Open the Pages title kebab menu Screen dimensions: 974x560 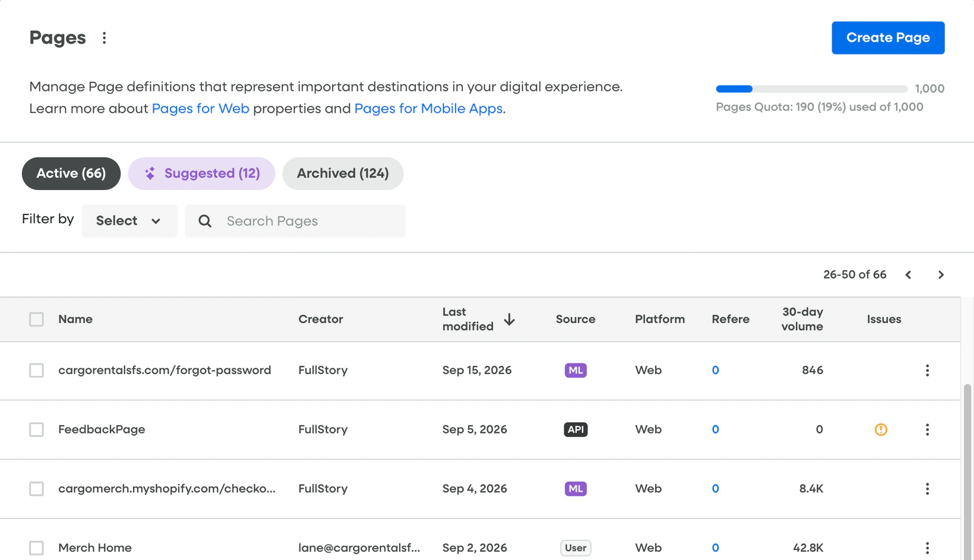point(104,38)
